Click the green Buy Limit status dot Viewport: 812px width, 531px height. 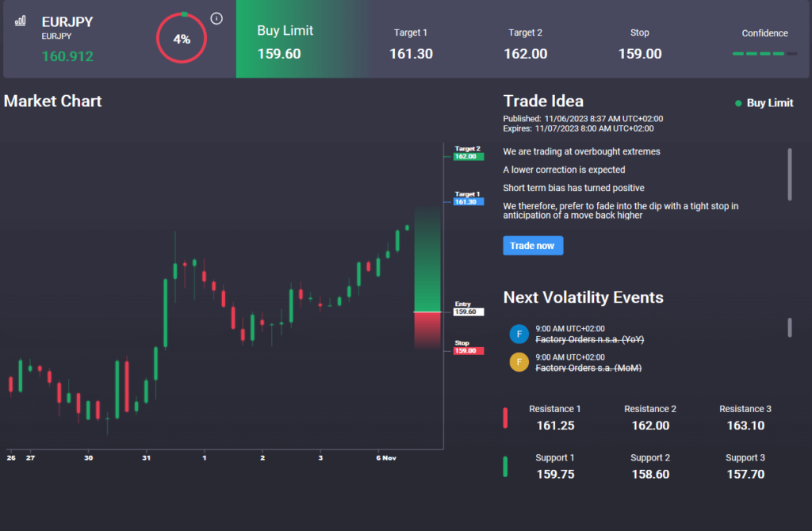click(738, 103)
